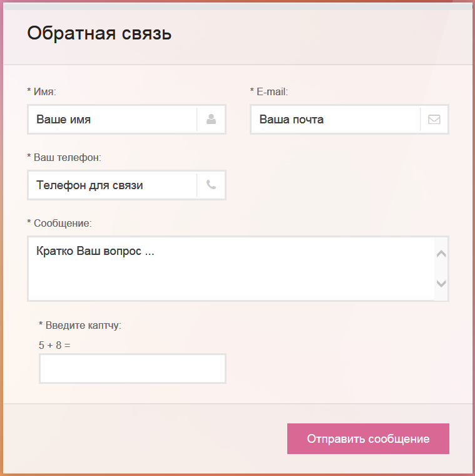Click the person icon in name field
475x476 pixels.
click(x=211, y=119)
